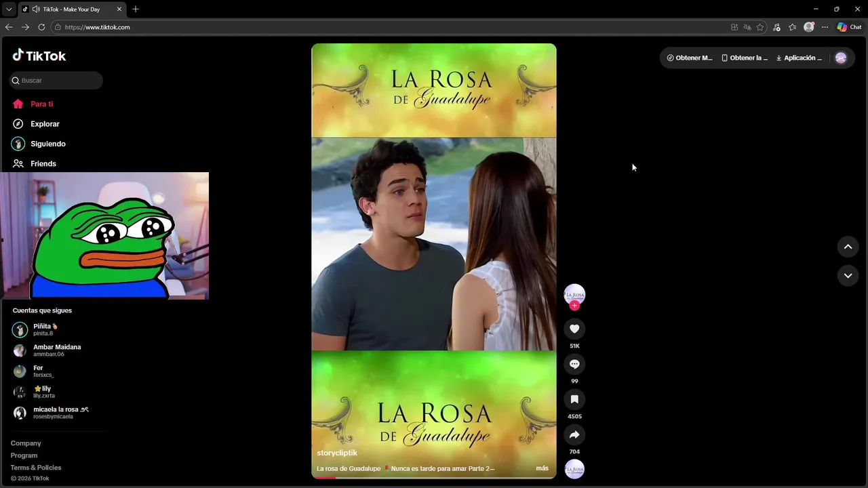Screen dimensions: 868x488
Task: Open the Explorar section
Action: [x=45, y=124]
